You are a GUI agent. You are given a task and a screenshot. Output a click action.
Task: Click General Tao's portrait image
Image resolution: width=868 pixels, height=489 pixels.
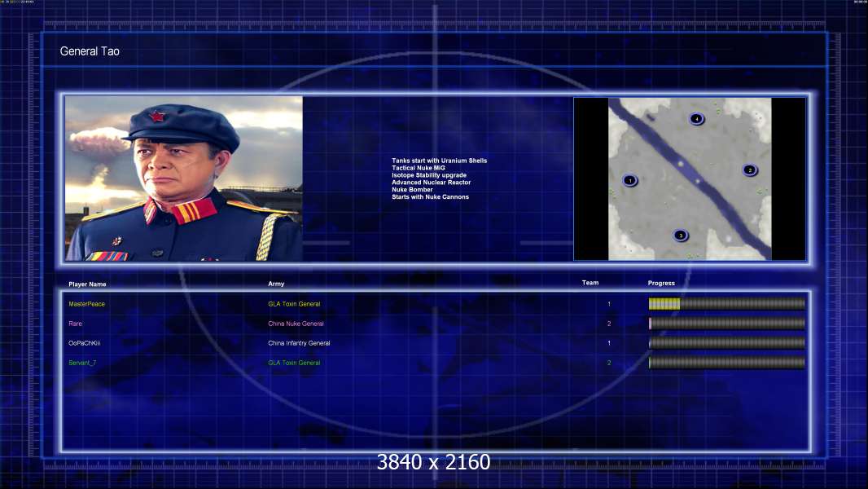pos(184,178)
